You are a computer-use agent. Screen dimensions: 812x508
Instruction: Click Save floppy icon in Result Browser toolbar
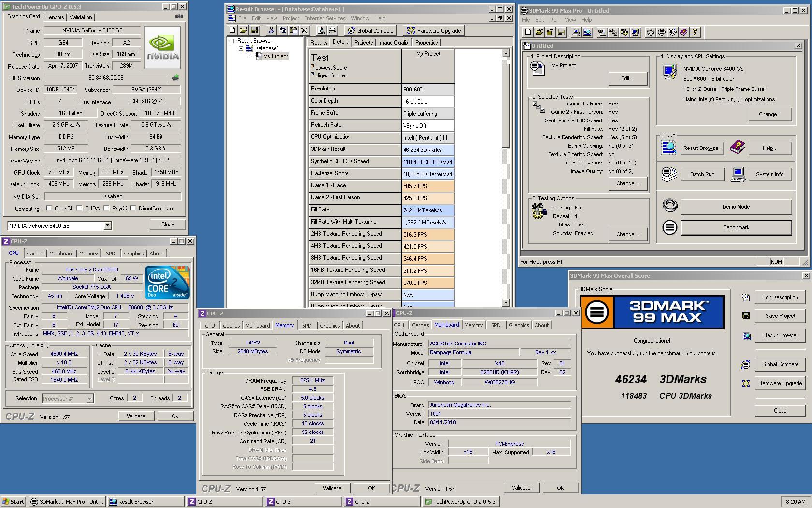[254, 30]
